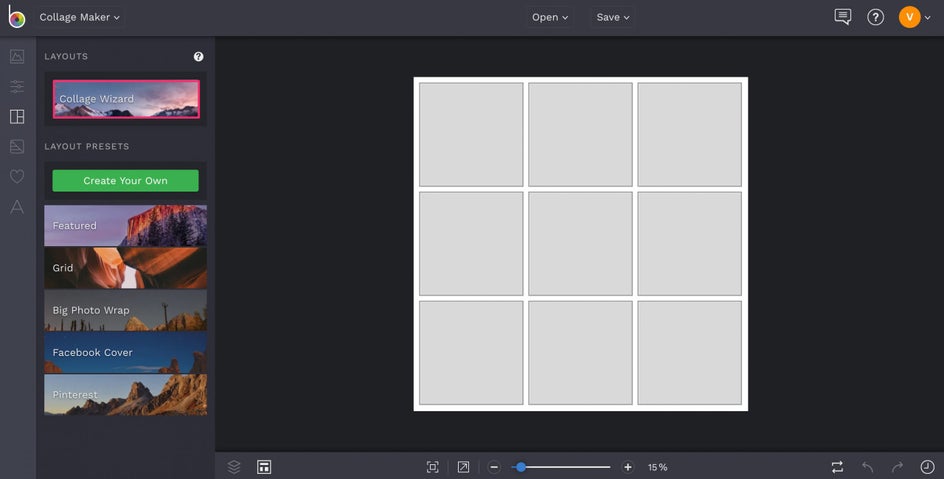Open the Text tool sidebar icon
944x479 pixels.
tap(17, 207)
